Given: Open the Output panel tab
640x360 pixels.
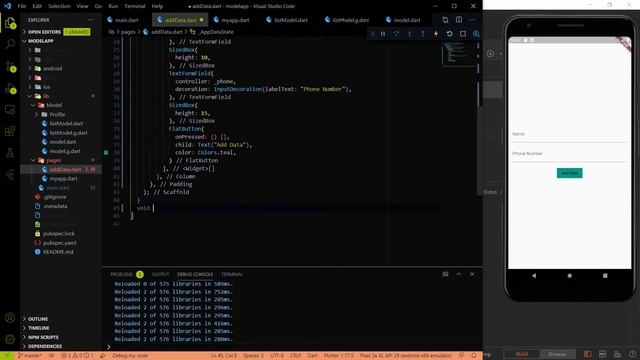Looking at the screenshot, I should 160,274.
